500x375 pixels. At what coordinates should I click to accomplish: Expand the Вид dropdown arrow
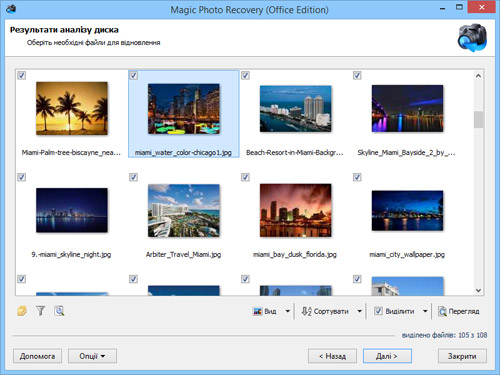[x=288, y=311]
